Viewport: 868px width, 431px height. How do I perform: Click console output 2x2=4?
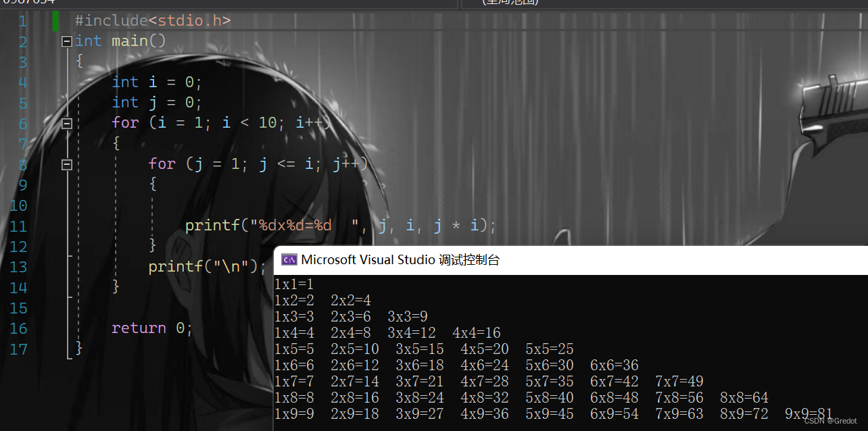click(351, 301)
